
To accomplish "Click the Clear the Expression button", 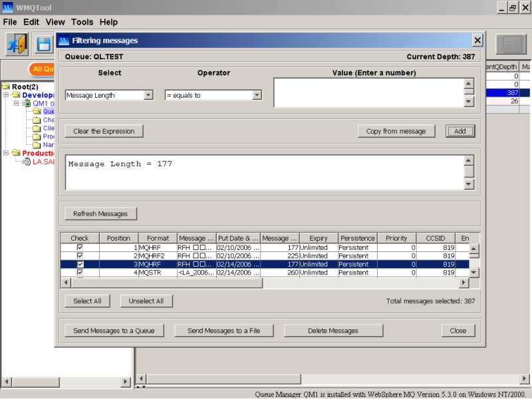I will 104,131.
